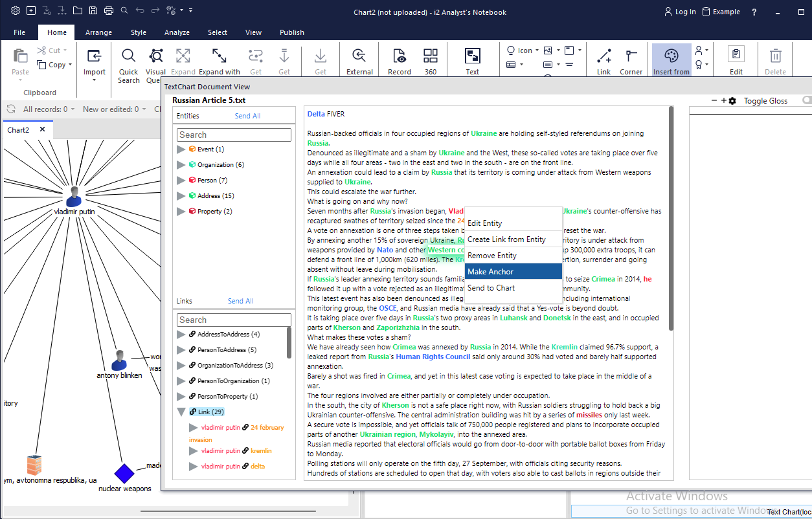Expand the Person (7) entity group
This screenshot has width=812, height=519.
point(181,181)
